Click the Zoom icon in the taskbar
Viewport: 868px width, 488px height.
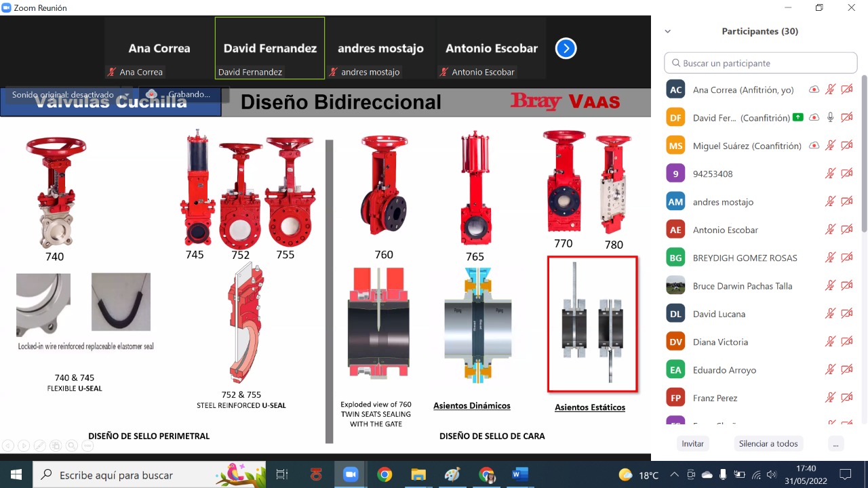click(x=351, y=474)
